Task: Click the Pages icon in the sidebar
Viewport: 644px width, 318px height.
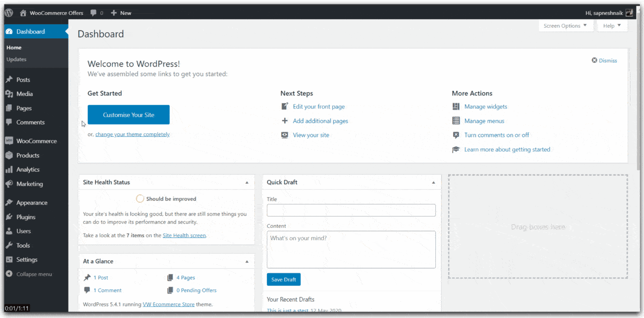Action: point(9,108)
